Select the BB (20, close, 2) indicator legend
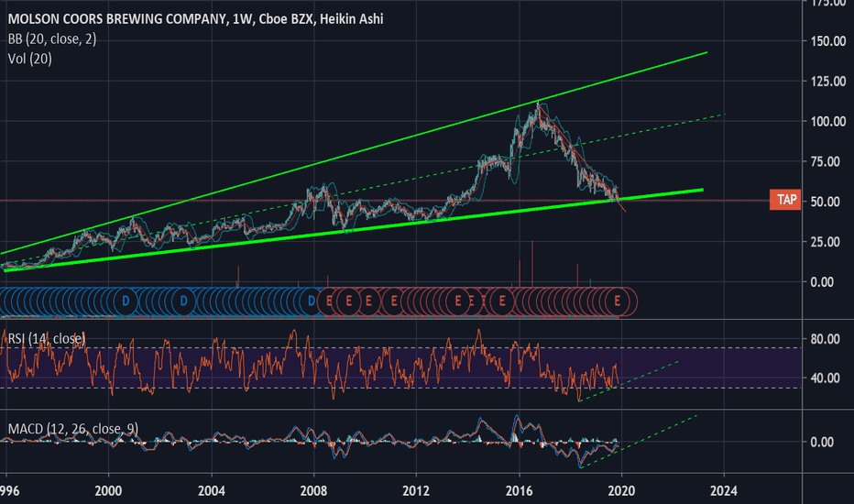 click(52, 38)
